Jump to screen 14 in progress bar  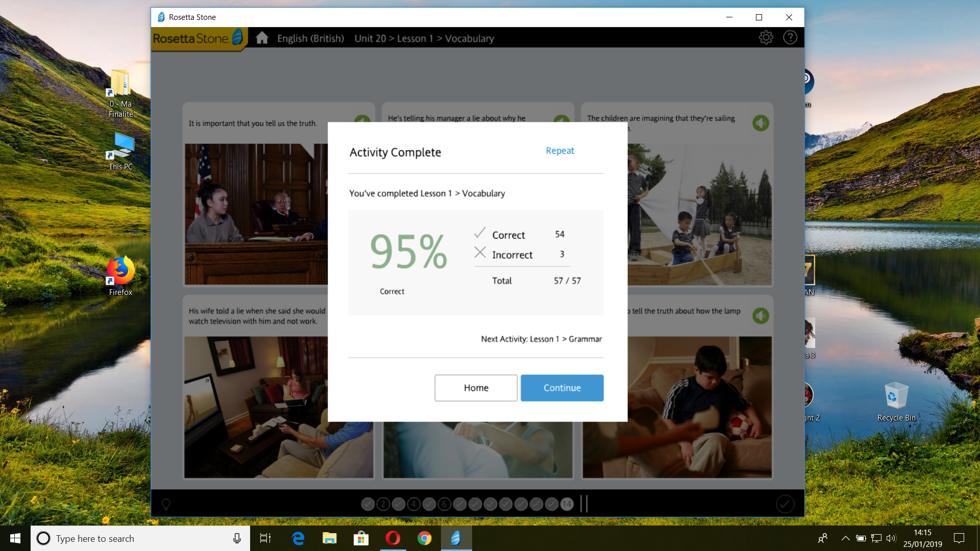click(567, 504)
